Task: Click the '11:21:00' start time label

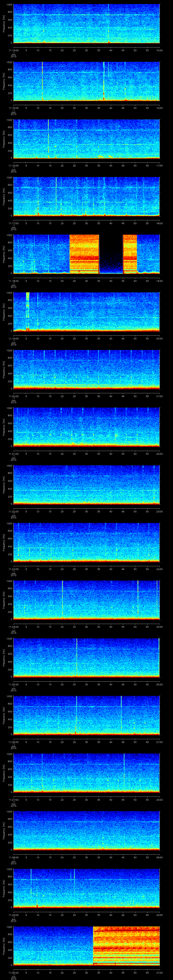Action: tap(13, 454)
